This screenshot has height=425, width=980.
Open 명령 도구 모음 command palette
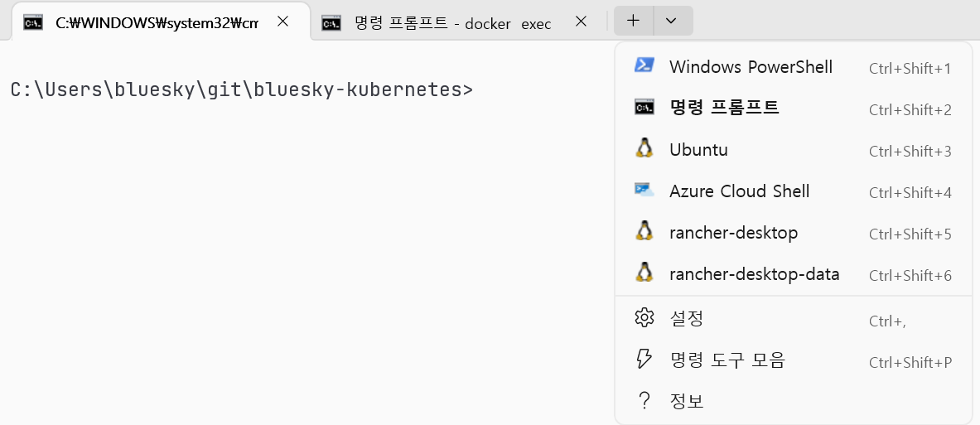(x=793, y=360)
